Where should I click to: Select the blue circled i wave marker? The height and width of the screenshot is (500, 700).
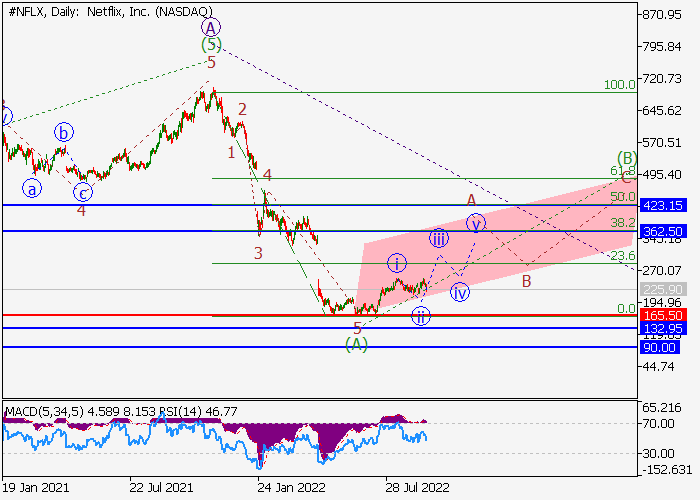pos(398,264)
